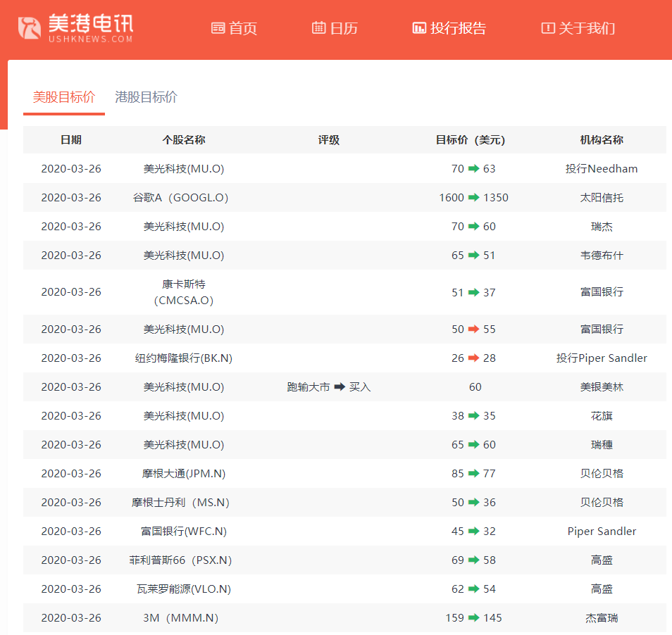Select the 摩根大通(JPM.N) stock name
The width and height of the screenshot is (672, 635).
(184, 474)
